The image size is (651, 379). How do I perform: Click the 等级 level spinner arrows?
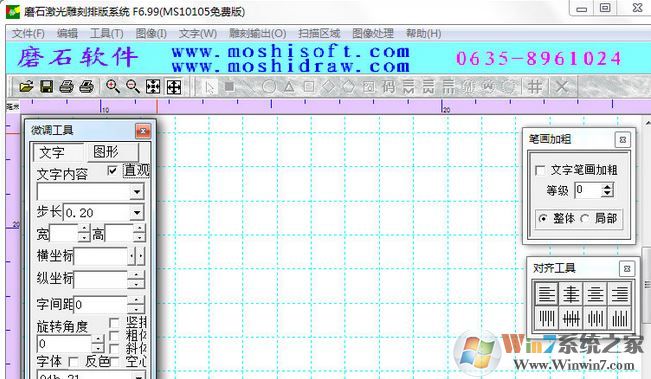(607, 190)
